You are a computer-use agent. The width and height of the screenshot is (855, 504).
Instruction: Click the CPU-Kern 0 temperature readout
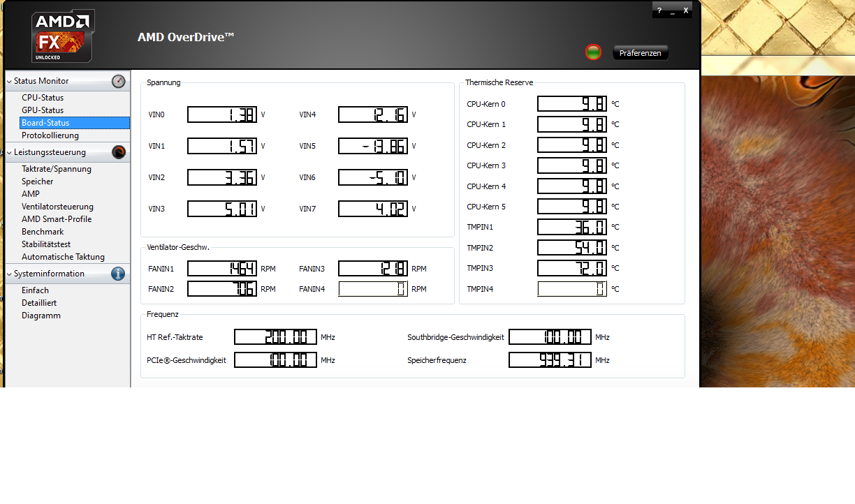[572, 104]
